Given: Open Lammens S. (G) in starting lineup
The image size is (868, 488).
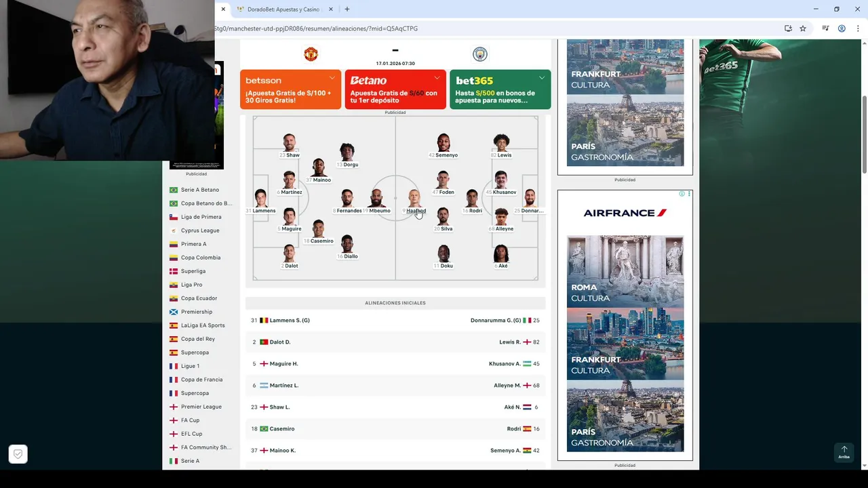Looking at the screenshot, I should (x=290, y=321).
